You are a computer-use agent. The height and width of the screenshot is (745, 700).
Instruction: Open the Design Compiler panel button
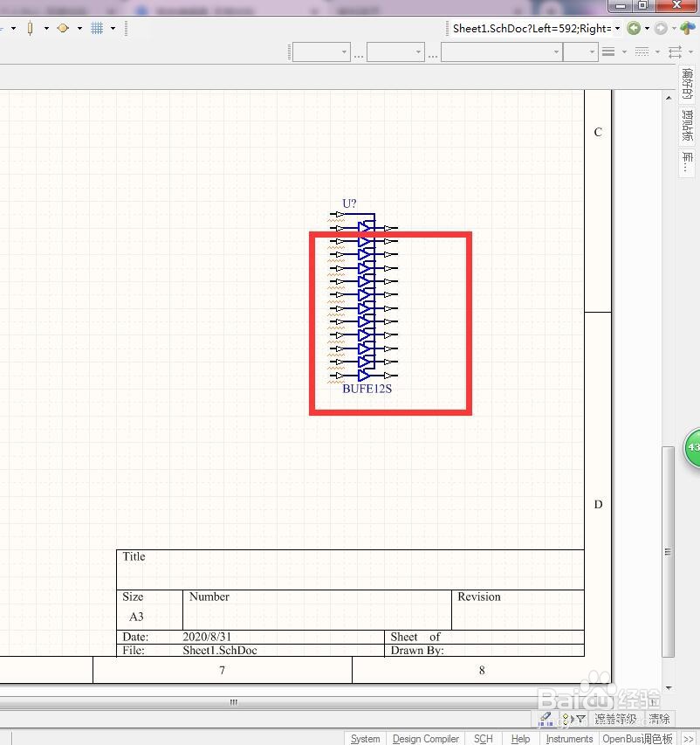[426, 738]
